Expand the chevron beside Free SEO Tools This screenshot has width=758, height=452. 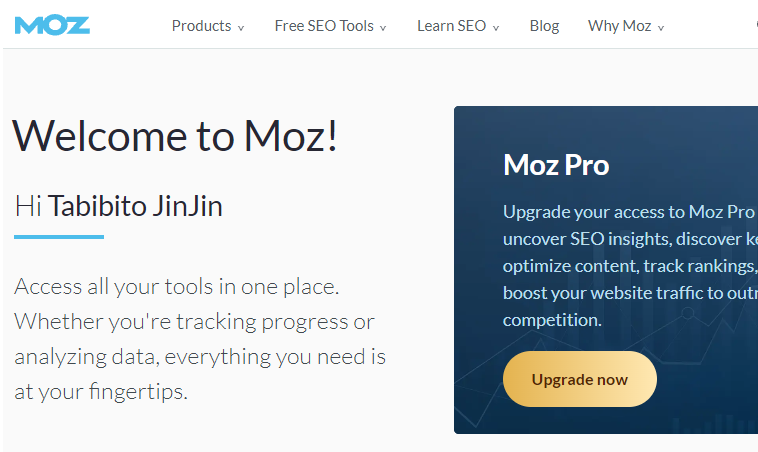click(383, 28)
